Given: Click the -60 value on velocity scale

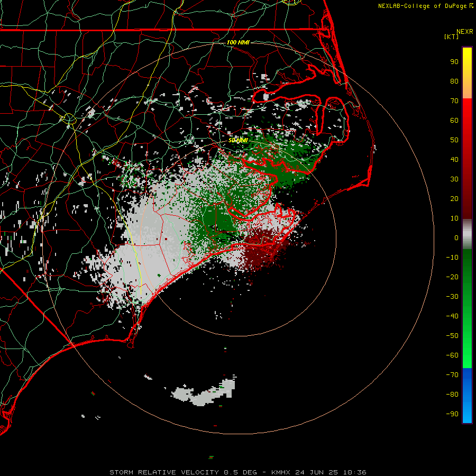Looking at the screenshot, I should [452, 355].
